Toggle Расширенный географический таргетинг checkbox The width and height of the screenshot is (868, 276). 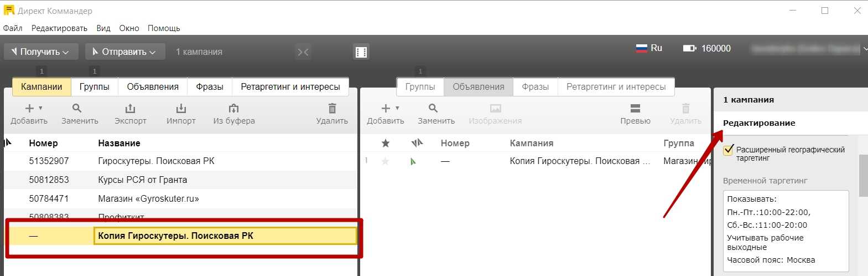[x=729, y=150]
